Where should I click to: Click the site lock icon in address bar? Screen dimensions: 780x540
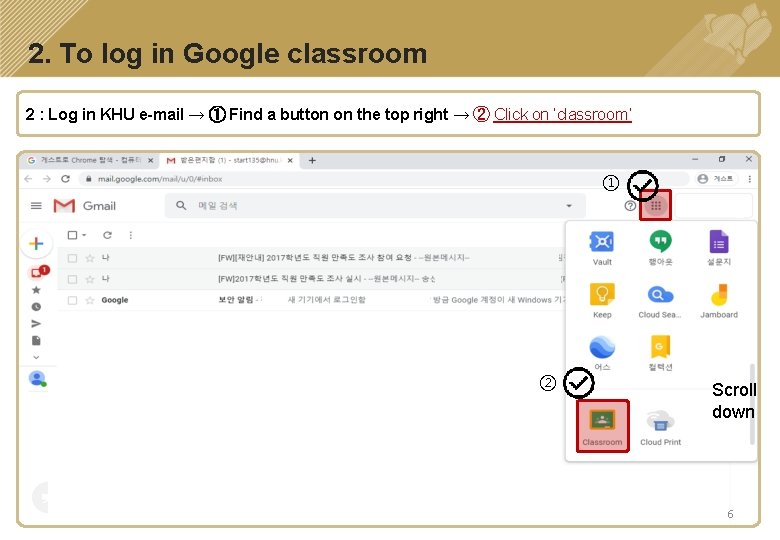[89, 179]
